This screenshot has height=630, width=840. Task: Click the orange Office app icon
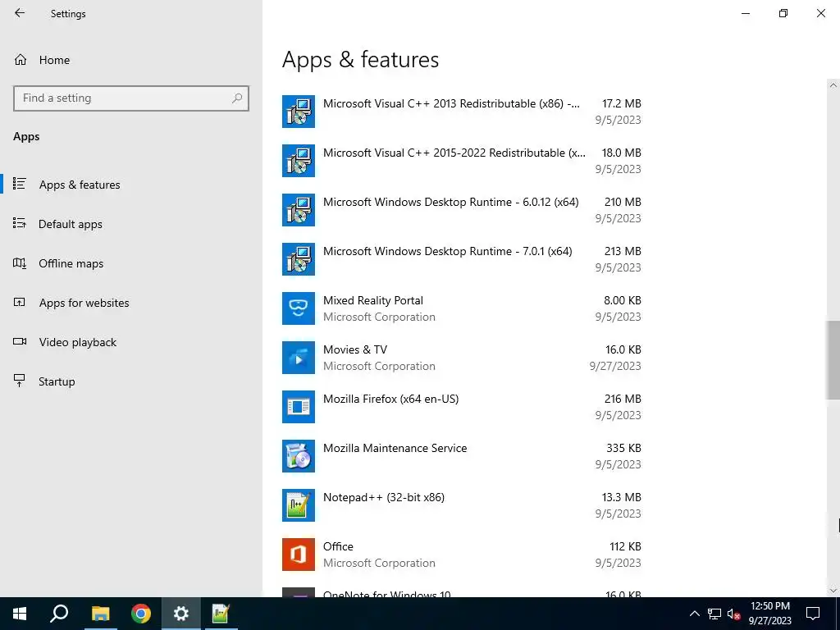click(x=299, y=555)
